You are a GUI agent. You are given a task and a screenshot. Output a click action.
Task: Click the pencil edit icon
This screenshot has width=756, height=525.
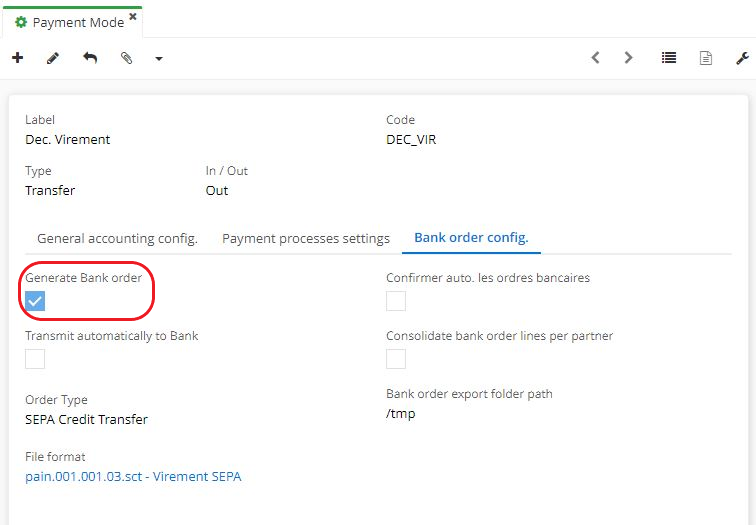[x=53, y=58]
